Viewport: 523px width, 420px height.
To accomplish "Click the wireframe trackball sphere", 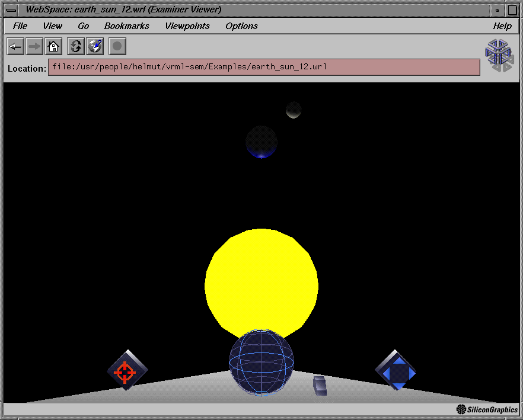I will coord(261,363).
